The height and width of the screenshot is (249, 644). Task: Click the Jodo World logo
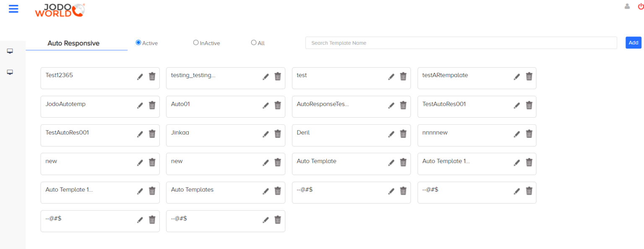tap(60, 10)
